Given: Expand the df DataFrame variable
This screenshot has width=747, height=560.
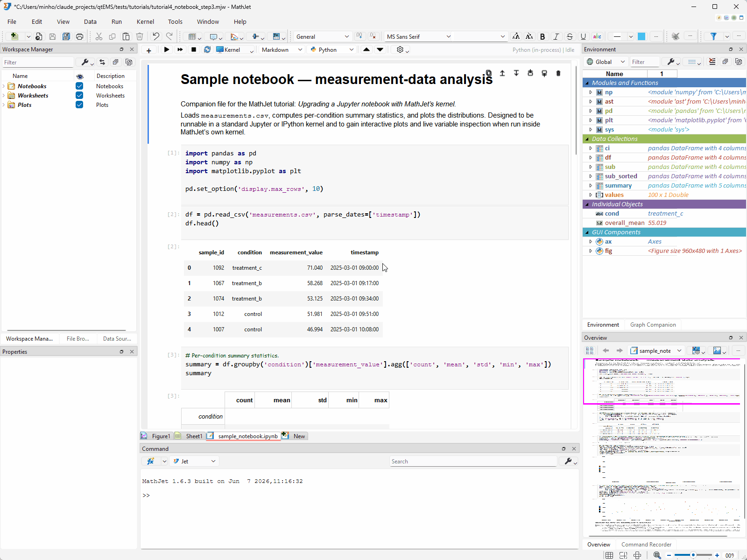Looking at the screenshot, I should pyautogui.click(x=591, y=158).
